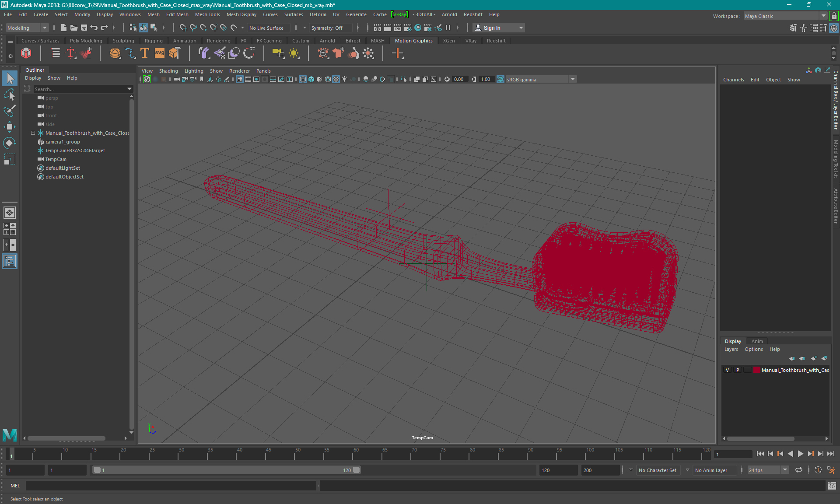Click the SVG shelf icon
Viewport: 840px width, 504px height.
click(x=160, y=53)
